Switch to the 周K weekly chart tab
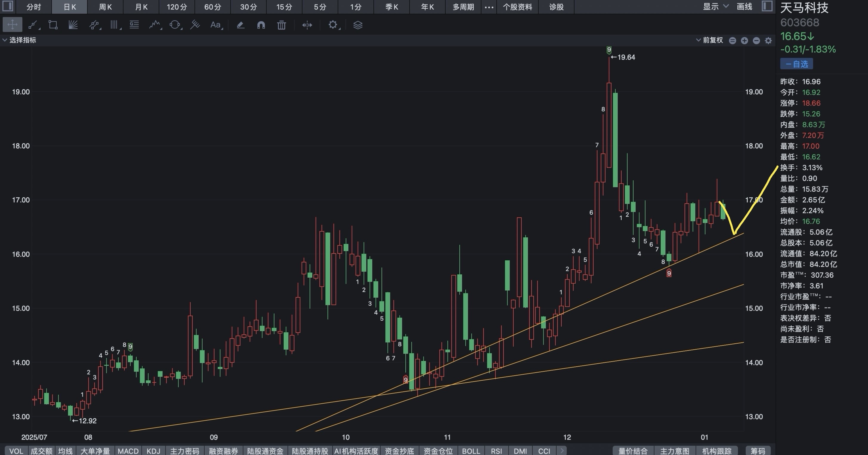868x455 pixels. 105,7
